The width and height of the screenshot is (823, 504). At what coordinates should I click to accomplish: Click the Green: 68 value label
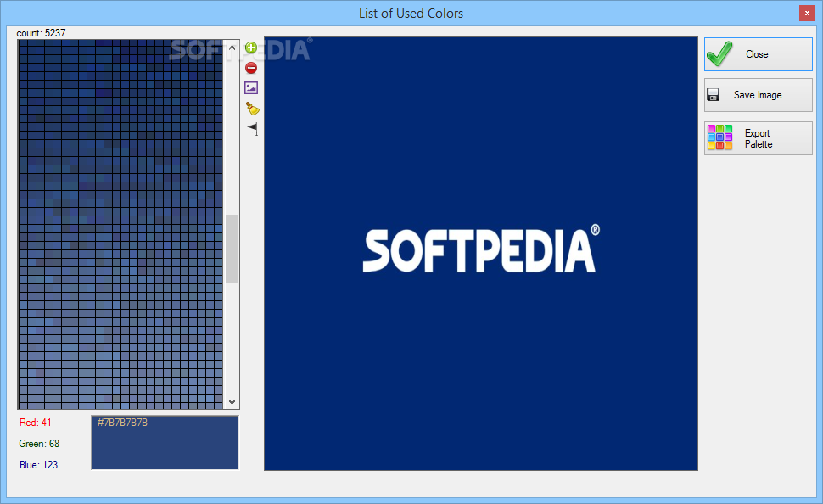pos(39,444)
